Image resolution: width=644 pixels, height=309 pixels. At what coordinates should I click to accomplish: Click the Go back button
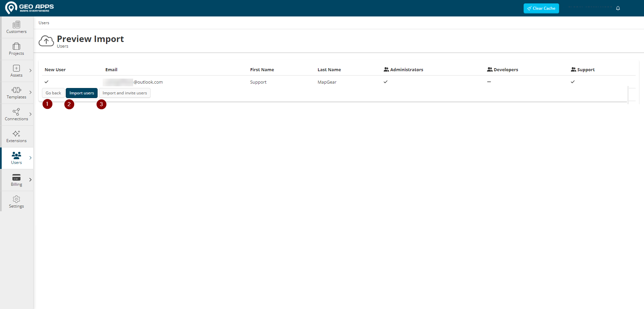pyautogui.click(x=53, y=93)
